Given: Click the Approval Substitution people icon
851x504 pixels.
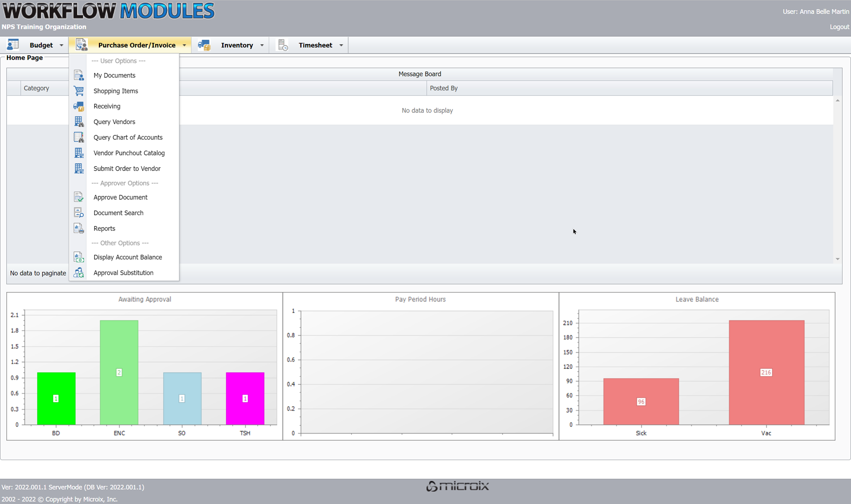Looking at the screenshot, I should 78,273.
